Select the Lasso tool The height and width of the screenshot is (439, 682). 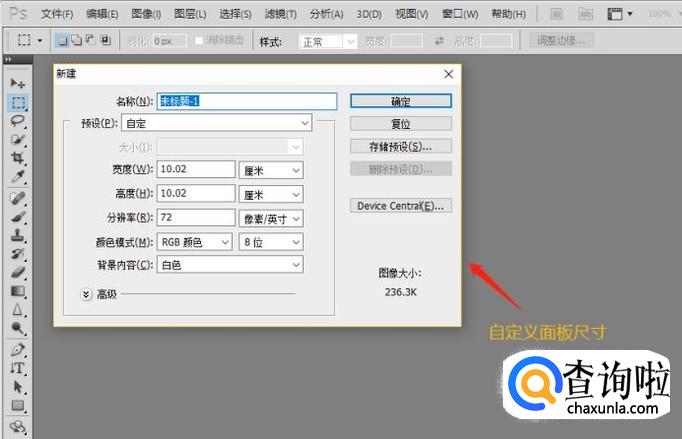tap(18, 121)
